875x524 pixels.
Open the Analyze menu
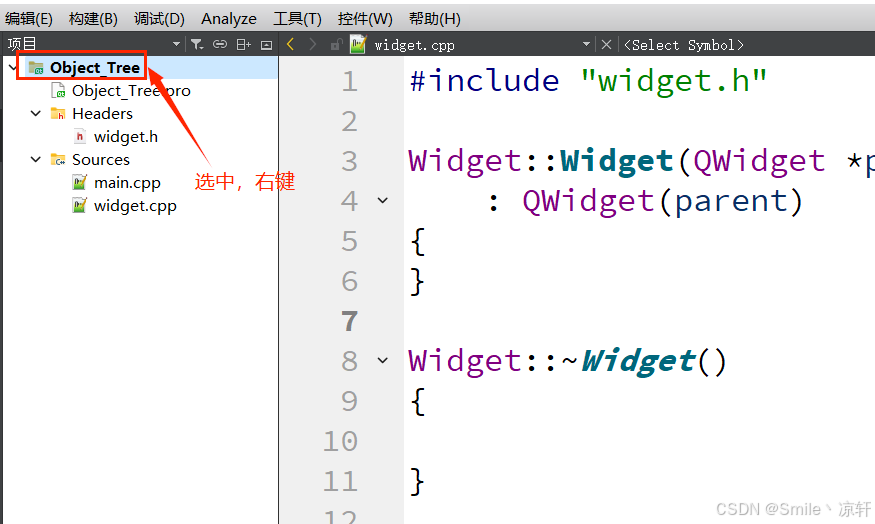tap(229, 19)
